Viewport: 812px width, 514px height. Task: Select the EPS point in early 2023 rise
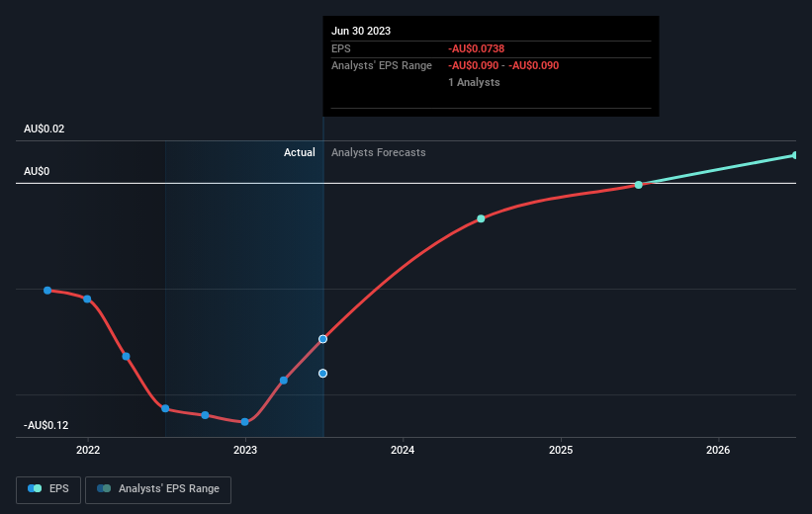coord(284,381)
